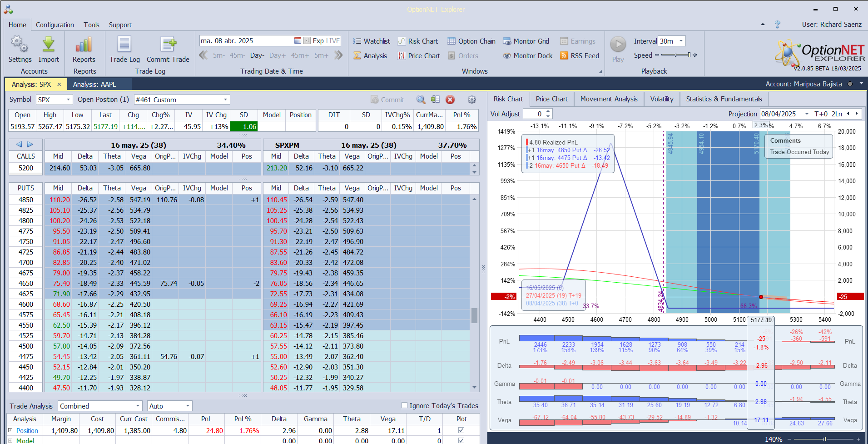Screen dimensions: 868x444
Task: Open the Symbol SPX dropdown
Action: [68, 100]
